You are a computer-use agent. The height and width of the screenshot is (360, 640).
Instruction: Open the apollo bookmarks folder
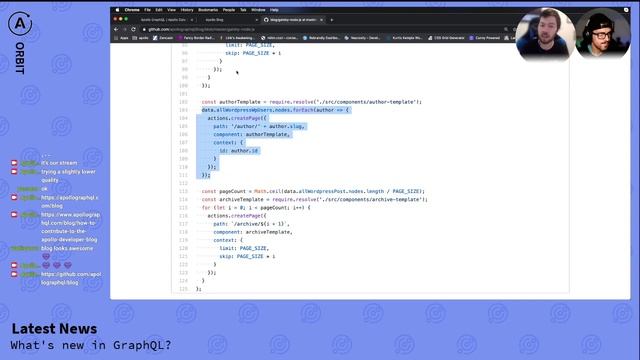point(140,38)
